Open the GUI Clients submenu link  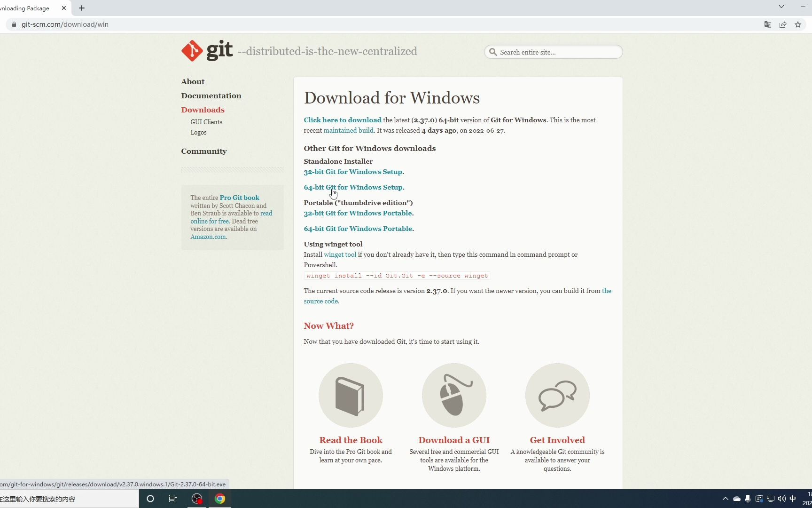206,122
